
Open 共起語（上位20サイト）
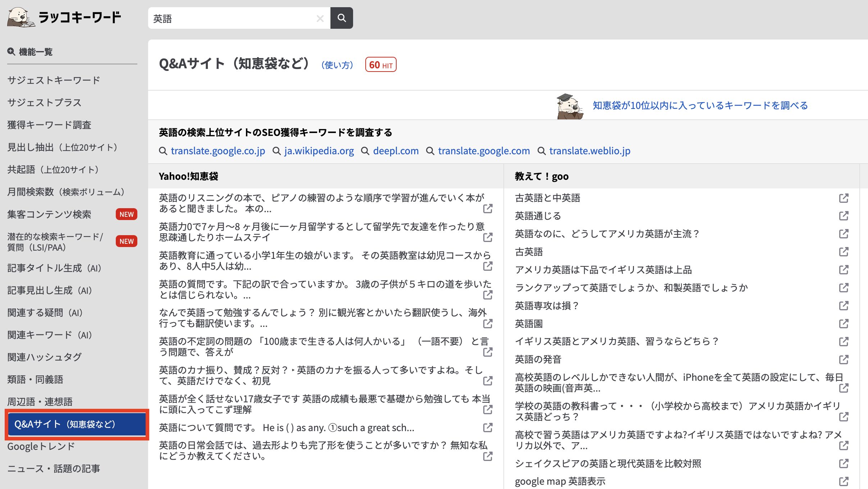pyautogui.click(x=54, y=169)
